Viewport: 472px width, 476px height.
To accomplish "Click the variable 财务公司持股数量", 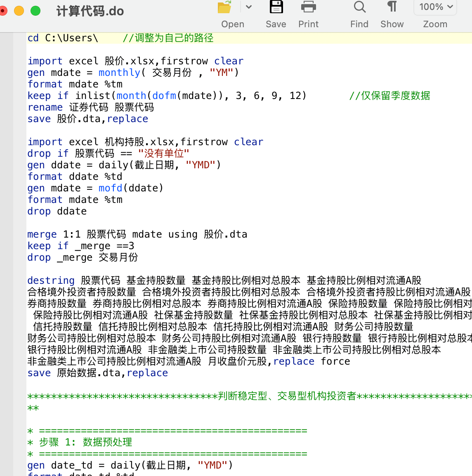I will (x=373, y=326).
